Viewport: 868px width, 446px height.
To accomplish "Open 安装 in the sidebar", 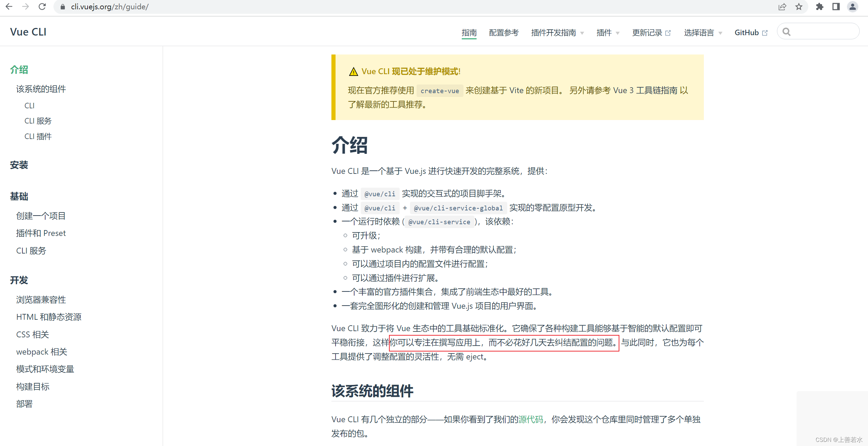I will [x=19, y=165].
